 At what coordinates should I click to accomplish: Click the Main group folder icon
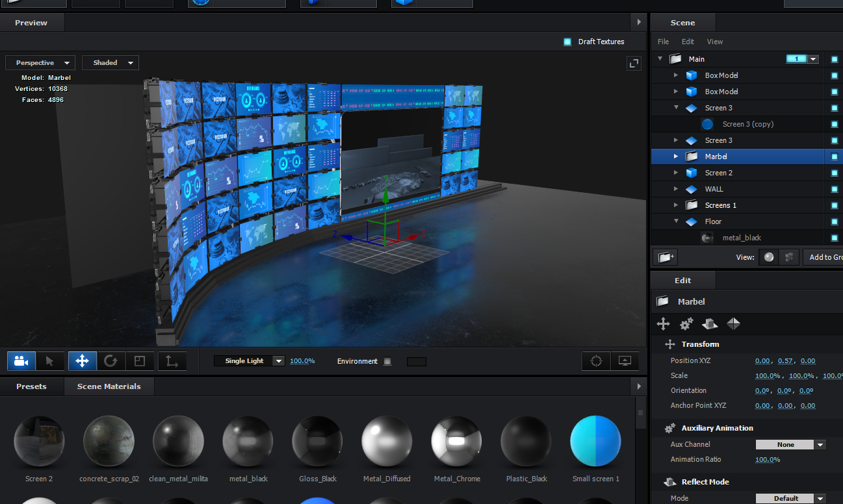point(675,59)
